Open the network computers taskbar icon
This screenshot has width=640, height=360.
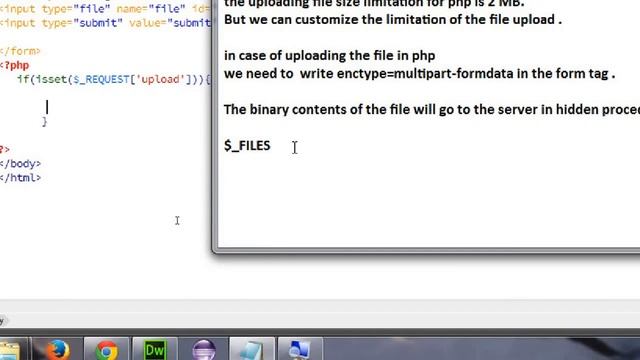pyautogui.click(x=300, y=350)
